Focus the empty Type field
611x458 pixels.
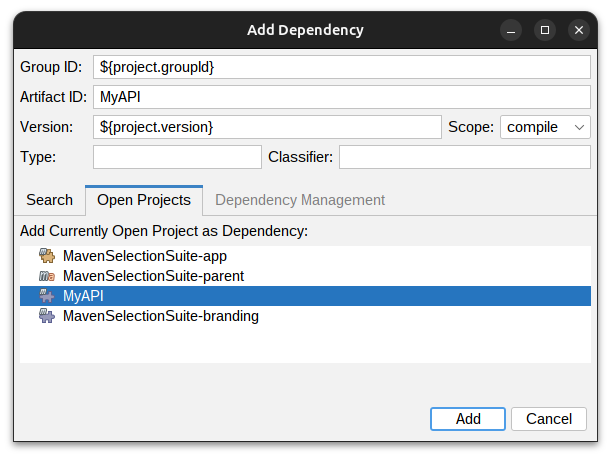click(177, 157)
